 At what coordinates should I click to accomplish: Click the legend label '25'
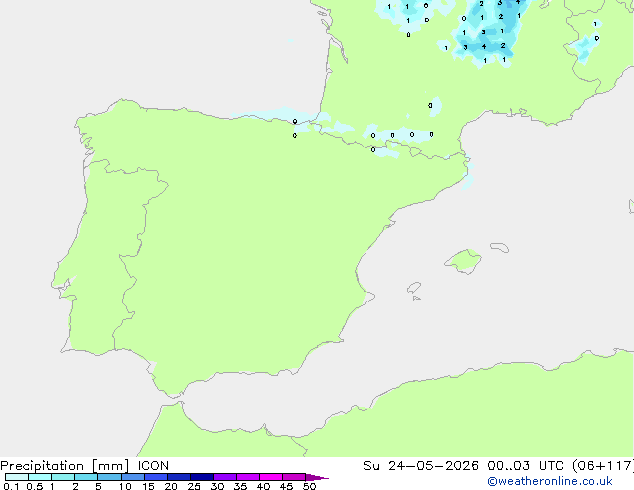click(x=194, y=486)
